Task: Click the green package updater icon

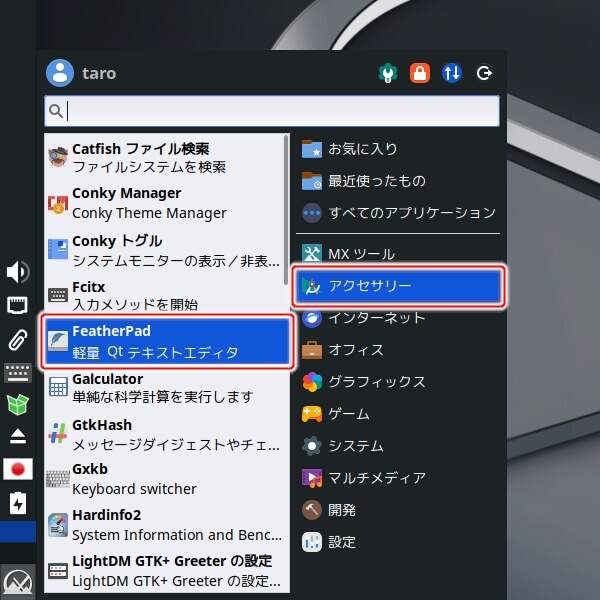Action: point(17,405)
